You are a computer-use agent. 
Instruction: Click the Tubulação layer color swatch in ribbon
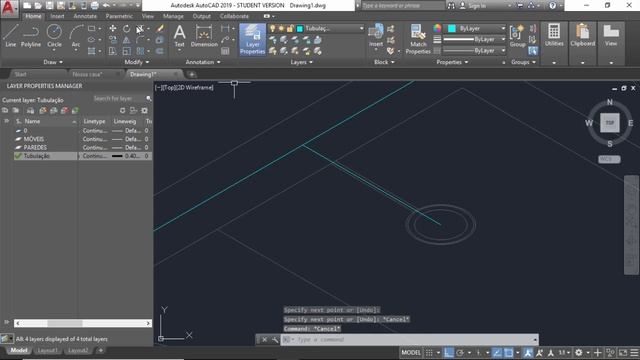coord(300,29)
